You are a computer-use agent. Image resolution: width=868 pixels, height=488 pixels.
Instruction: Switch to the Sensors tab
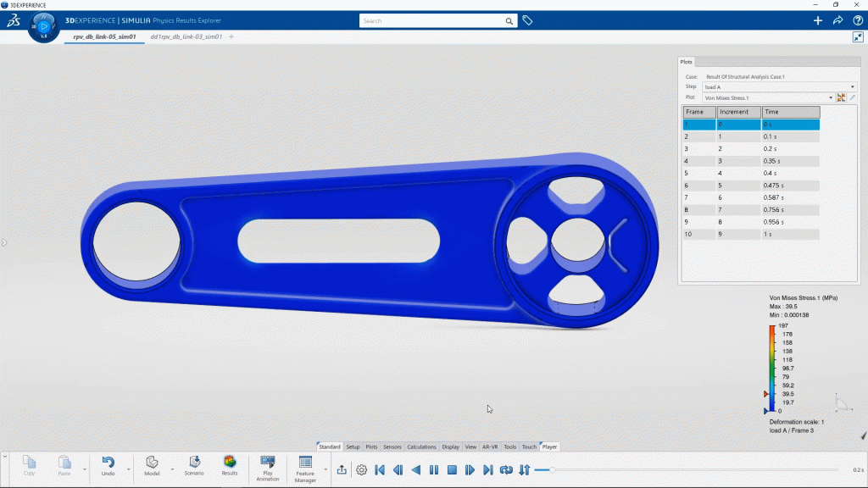[392, 446]
